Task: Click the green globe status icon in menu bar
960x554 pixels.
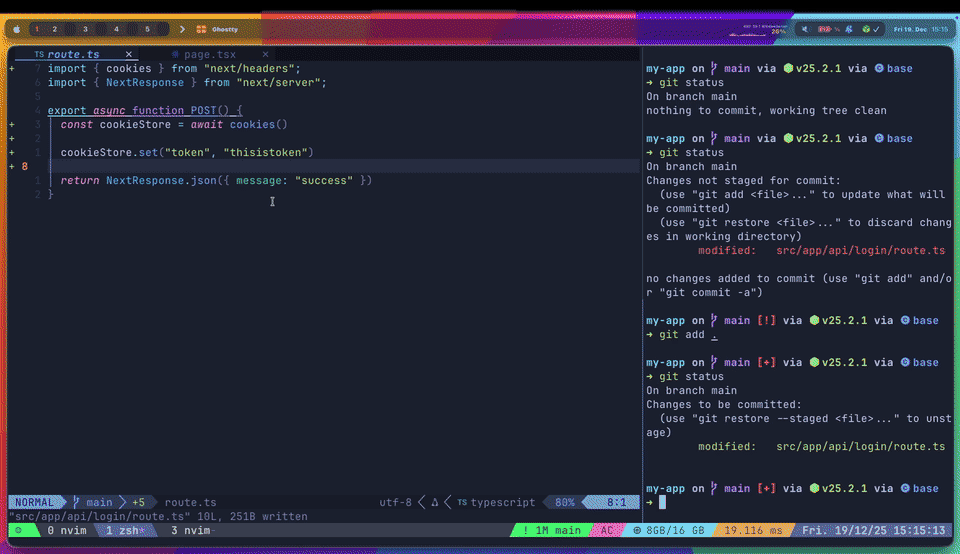Action: (866, 29)
